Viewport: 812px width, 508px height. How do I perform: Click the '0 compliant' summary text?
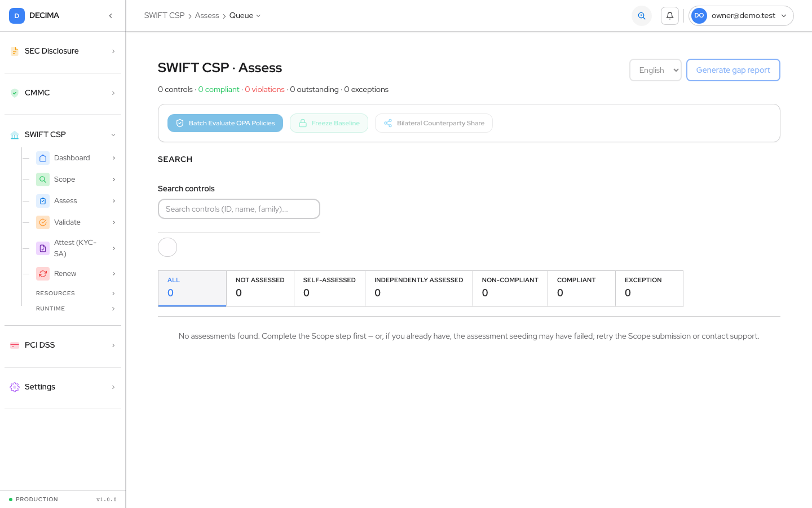219,90
